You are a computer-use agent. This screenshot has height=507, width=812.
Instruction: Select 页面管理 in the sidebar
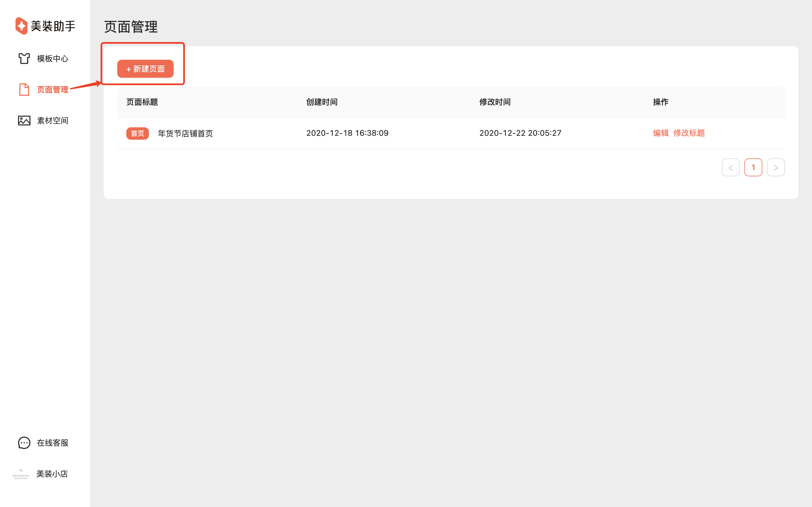pyautogui.click(x=52, y=90)
